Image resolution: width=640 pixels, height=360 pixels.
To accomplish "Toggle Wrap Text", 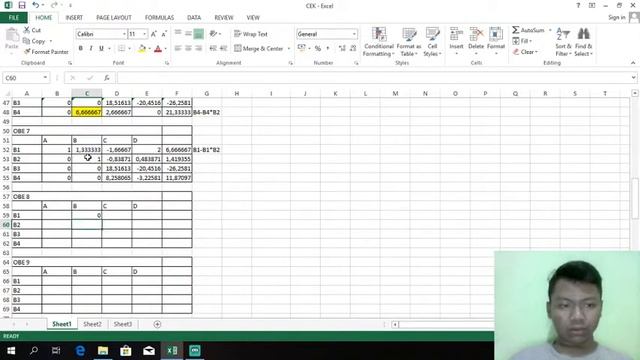I will tap(251, 34).
